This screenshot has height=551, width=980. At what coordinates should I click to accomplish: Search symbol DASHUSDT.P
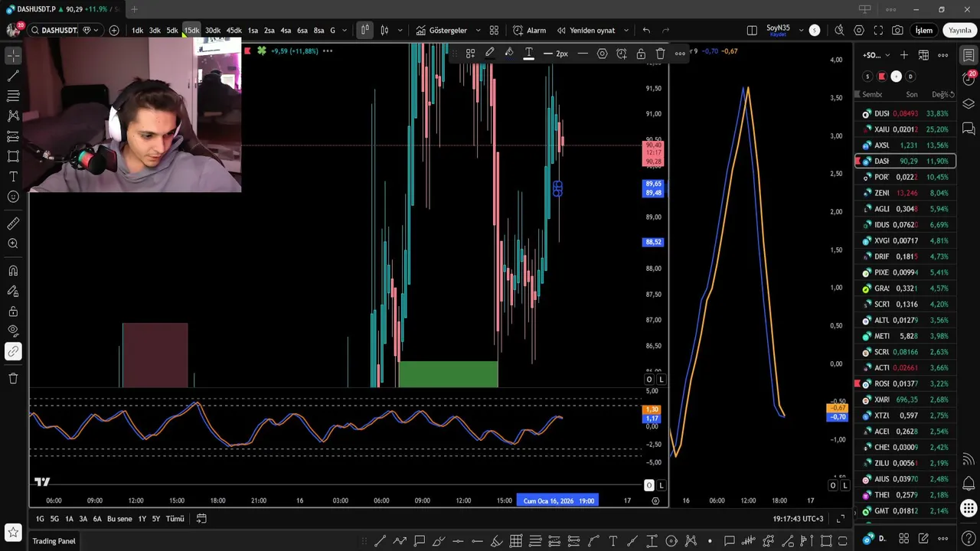tap(54, 31)
